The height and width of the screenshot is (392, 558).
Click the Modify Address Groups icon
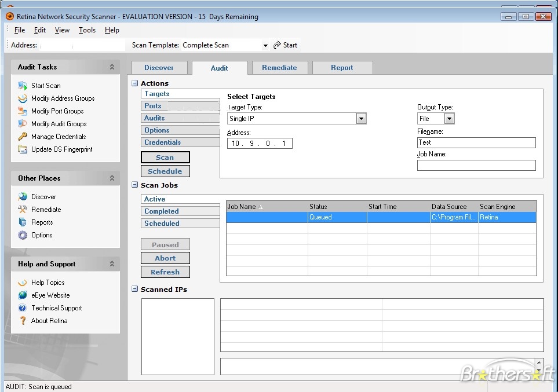pos(23,98)
